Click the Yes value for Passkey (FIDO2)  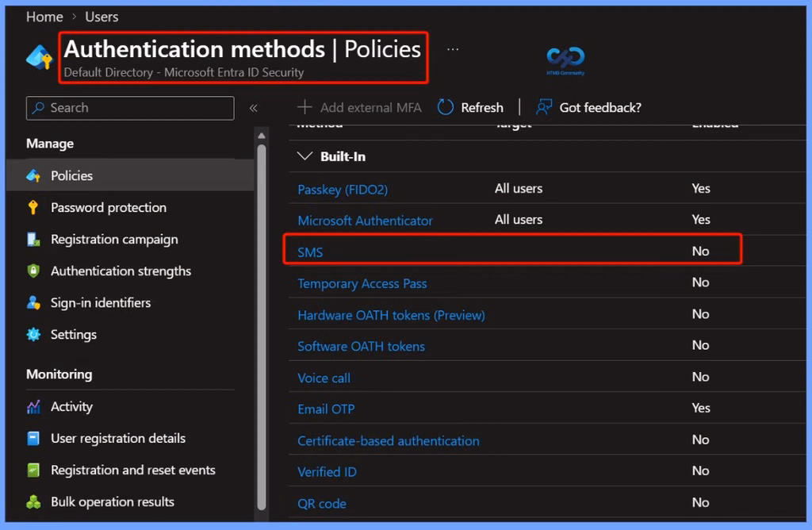coord(701,189)
